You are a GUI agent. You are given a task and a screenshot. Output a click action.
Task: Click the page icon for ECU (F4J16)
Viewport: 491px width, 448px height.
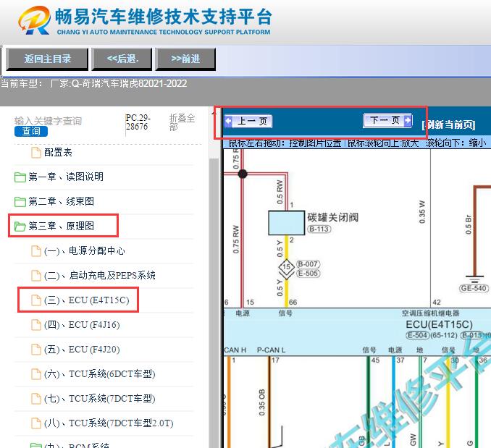(x=36, y=325)
